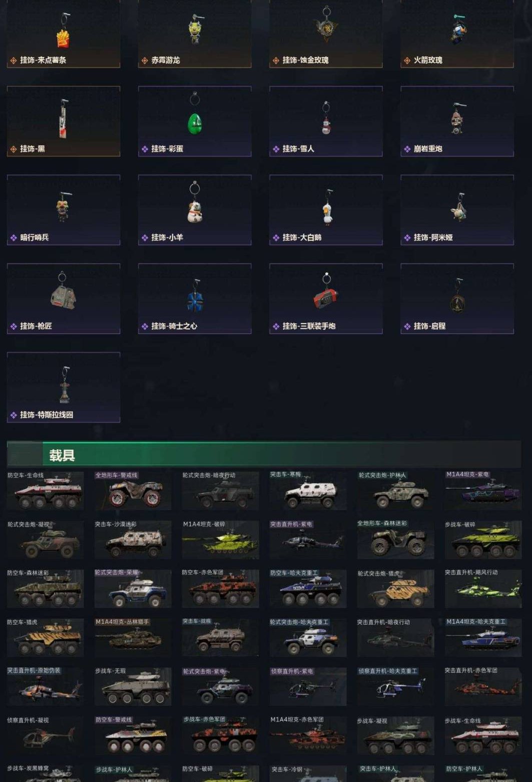Select the 挂饰-来点薯条 fries charm
Screen dimensions: 532x782
pos(64,34)
